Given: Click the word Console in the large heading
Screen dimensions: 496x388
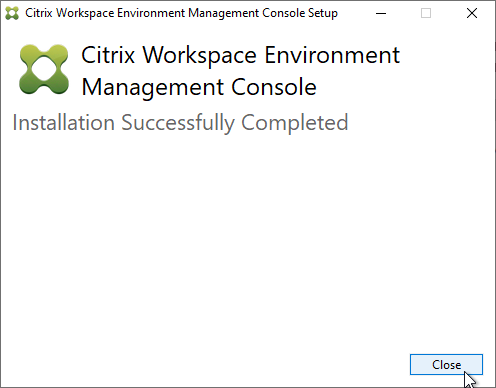Looking at the screenshot, I should [x=274, y=87].
